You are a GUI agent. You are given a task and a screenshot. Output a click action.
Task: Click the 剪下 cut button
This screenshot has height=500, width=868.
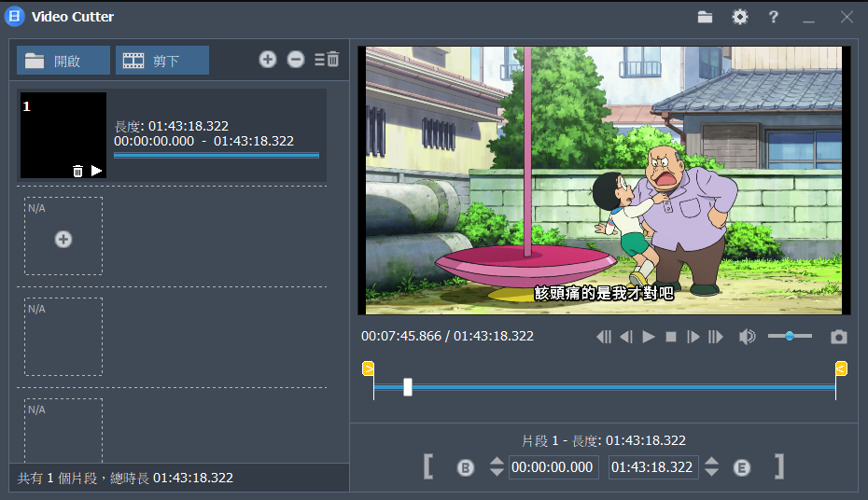pos(162,61)
